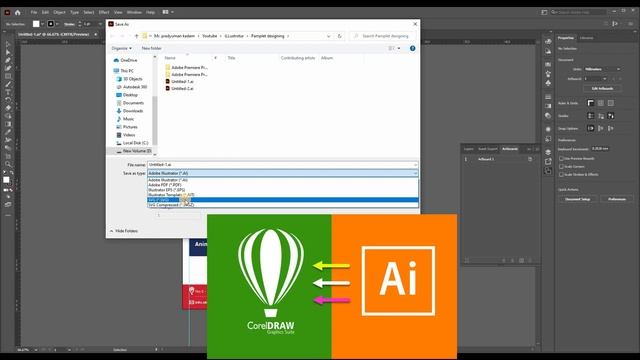This screenshot has height=360, width=640.
Task: Toggle Show Rulers in Ruler & Grids
Action: point(591,103)
